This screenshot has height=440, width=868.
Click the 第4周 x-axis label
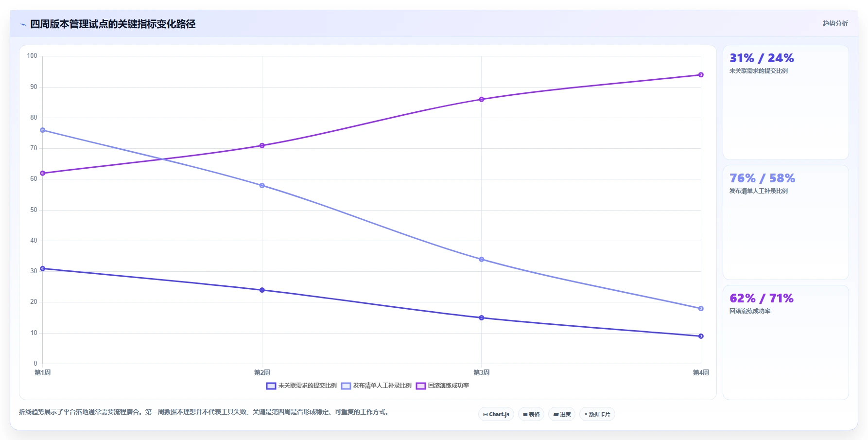tap(701, 372)
